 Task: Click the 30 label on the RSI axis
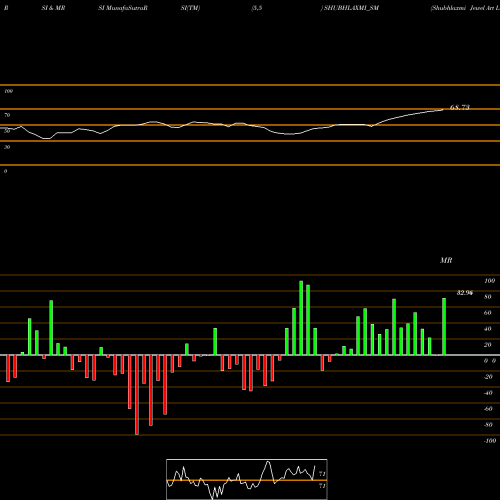click(7, 147)
